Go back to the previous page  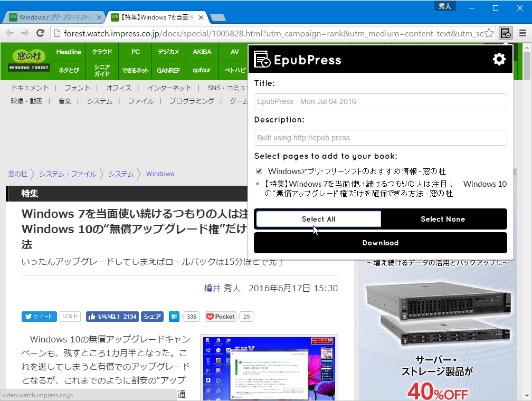click(10, 33)
